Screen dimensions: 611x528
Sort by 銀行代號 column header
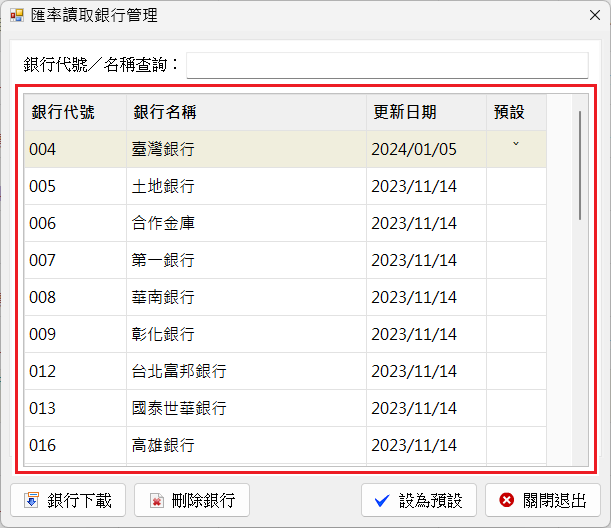point(75,112)
